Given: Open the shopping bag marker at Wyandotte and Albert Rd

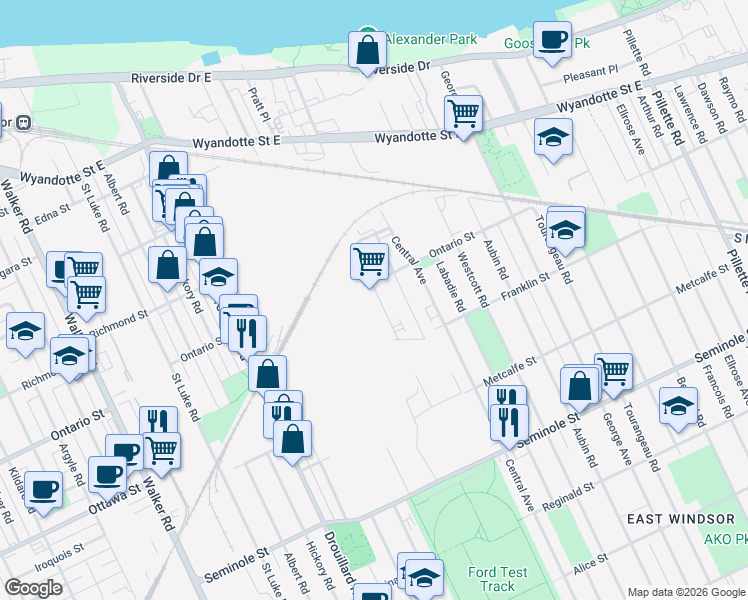Looking at the screenshot, I should pyautogui.click(x=168, y=169).
